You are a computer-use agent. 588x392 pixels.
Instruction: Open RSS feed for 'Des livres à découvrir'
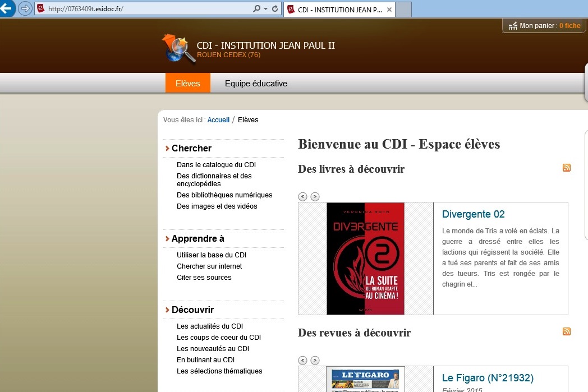point(566,168)
